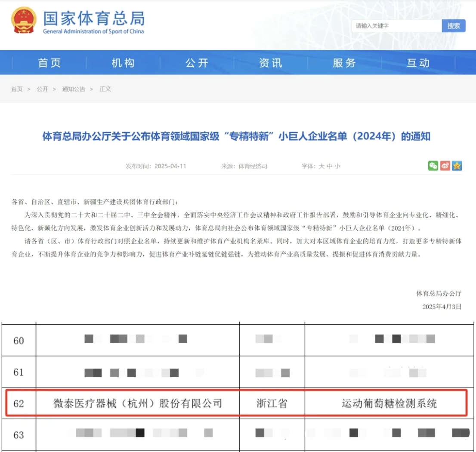
Task: Click General Administration of Sport of China subtitle
Action: 93,31
